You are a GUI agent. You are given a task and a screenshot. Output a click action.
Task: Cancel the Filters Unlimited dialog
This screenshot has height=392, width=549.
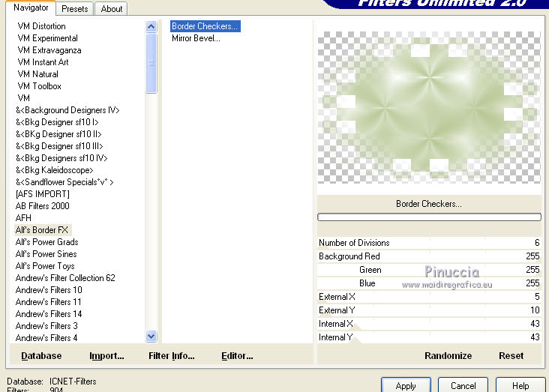[x=463, y=385]
